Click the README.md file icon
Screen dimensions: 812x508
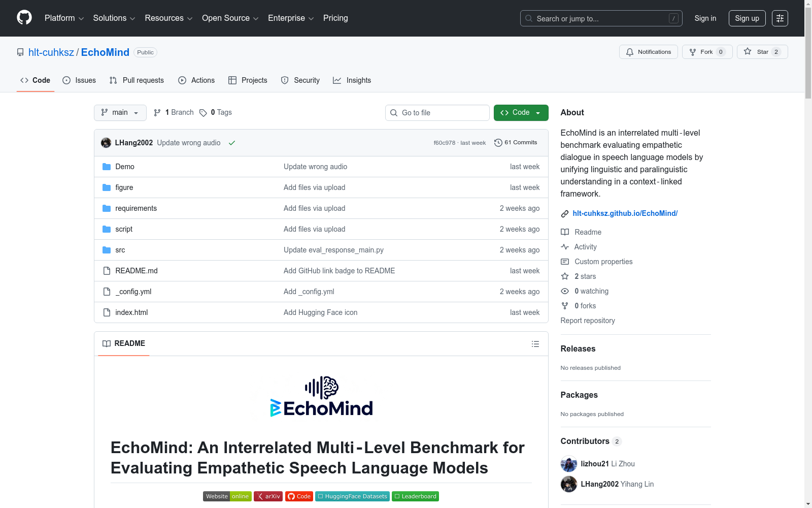pos(107,271)
